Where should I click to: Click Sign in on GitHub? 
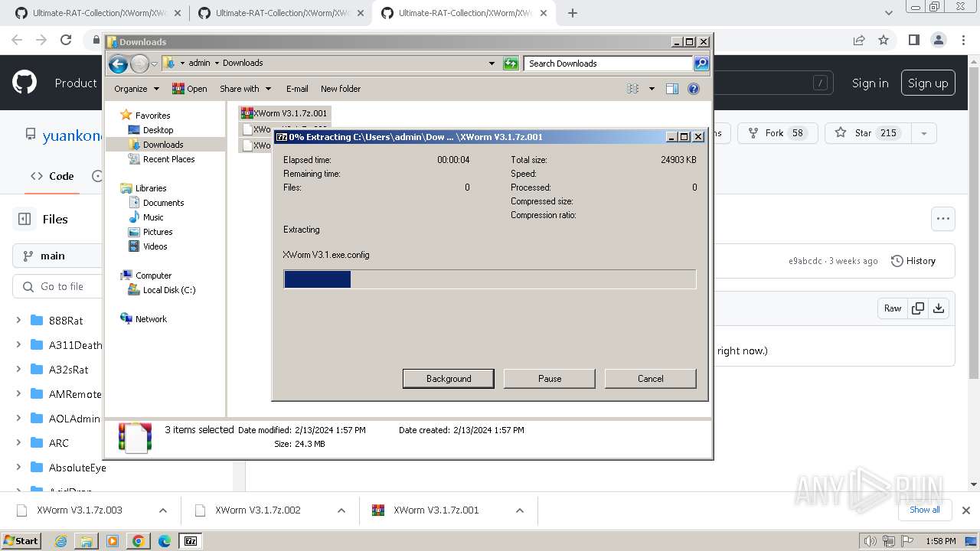[x=870, y=83]
